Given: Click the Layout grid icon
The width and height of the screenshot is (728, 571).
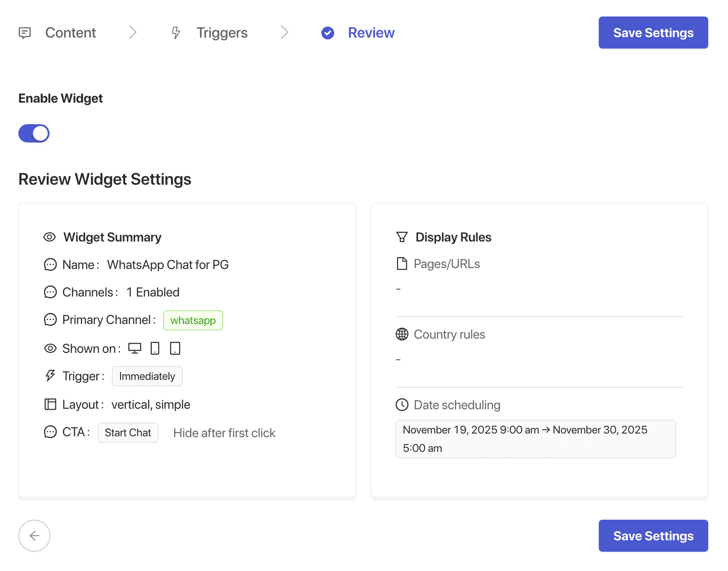Looking at the screenshot, I should pyautogui.click(x=50, y=404).
